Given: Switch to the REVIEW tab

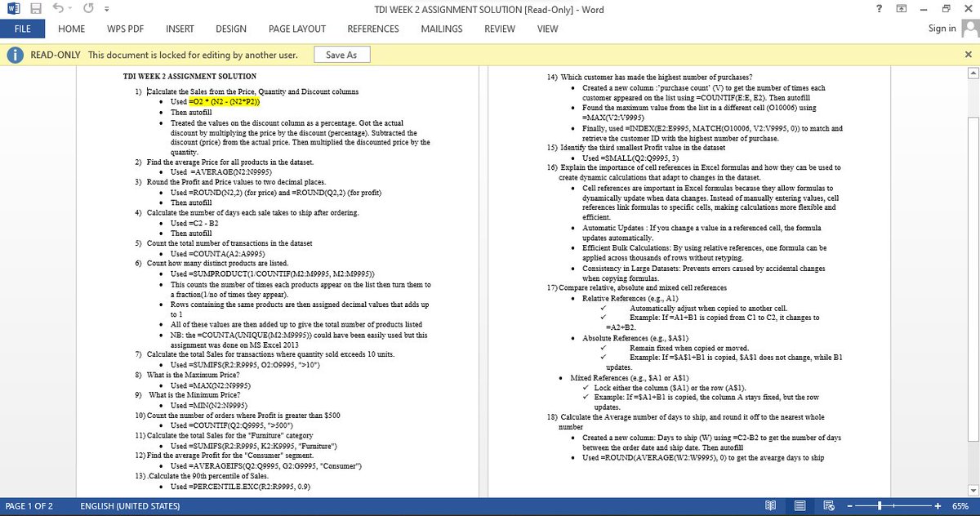Looking at the screenshot, I should [500, 29].
